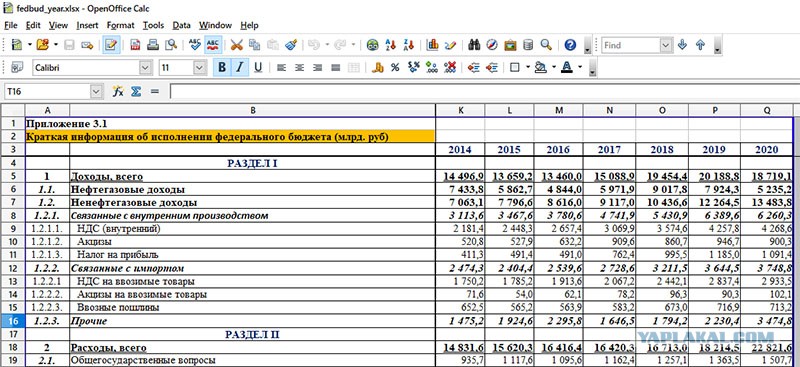Show Draw Functions toolbar
Screen dimensions: 800x367
450,45
